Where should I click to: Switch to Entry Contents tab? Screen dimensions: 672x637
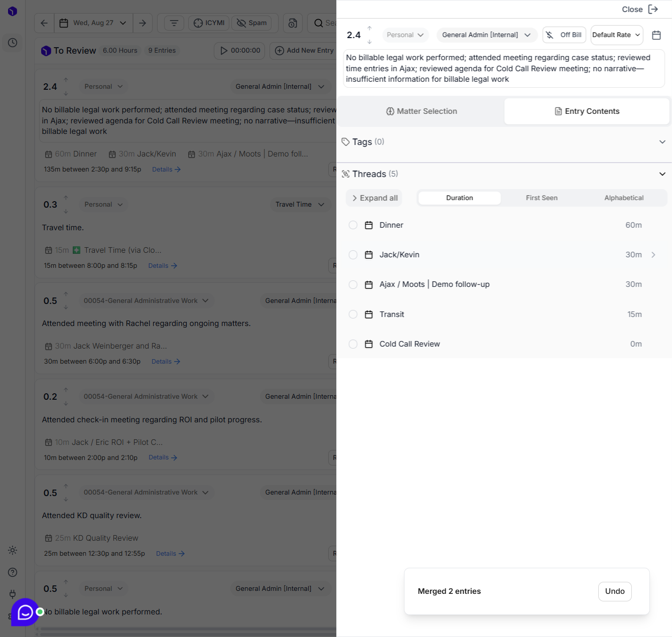click(587, 111)
